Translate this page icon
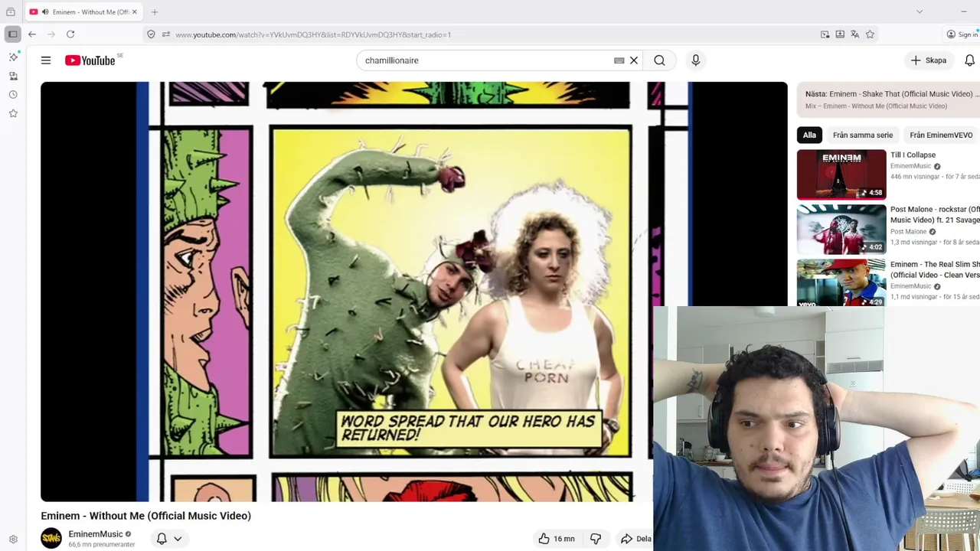This screenshot has width=980, height=551. coord(855,34)
